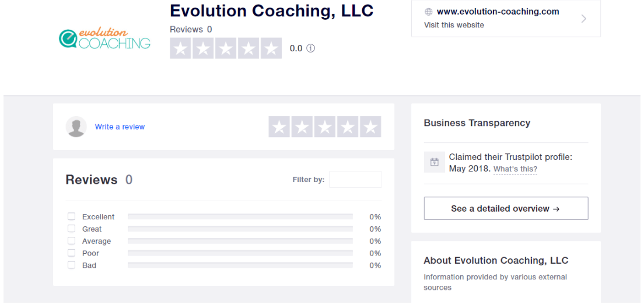The height and width of the screenshot is (308, 644).
Task: Check the Great filter checkbox
Action: tap(72, 229)
